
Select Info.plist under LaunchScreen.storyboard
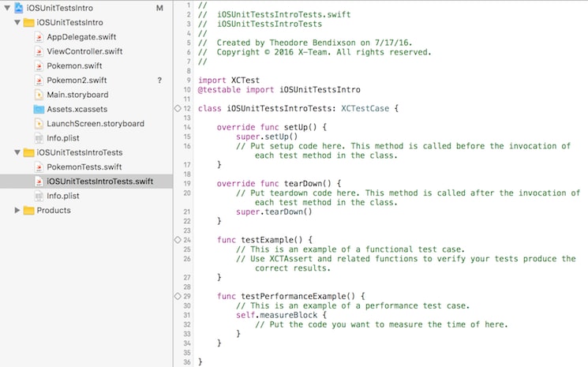(x=63, y=138)
